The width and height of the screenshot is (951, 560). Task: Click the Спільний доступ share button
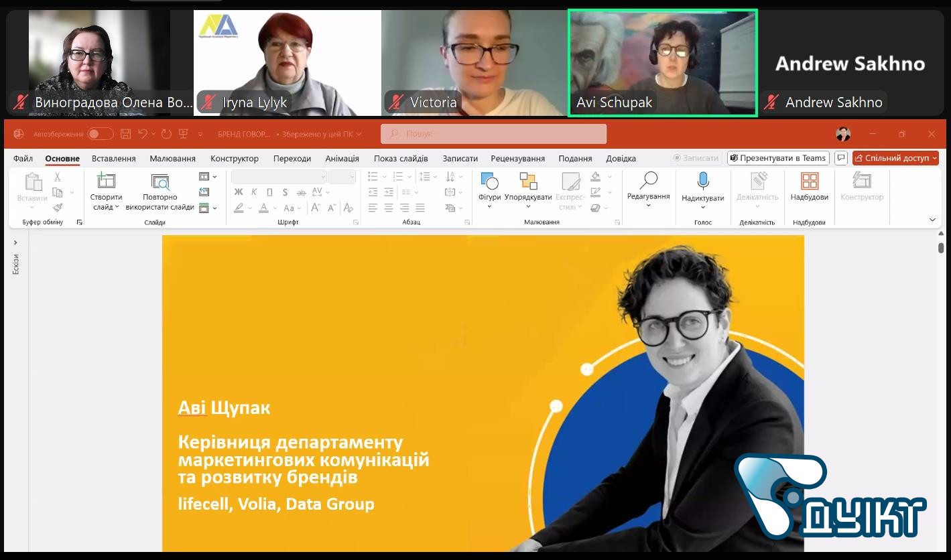(895, 158)
